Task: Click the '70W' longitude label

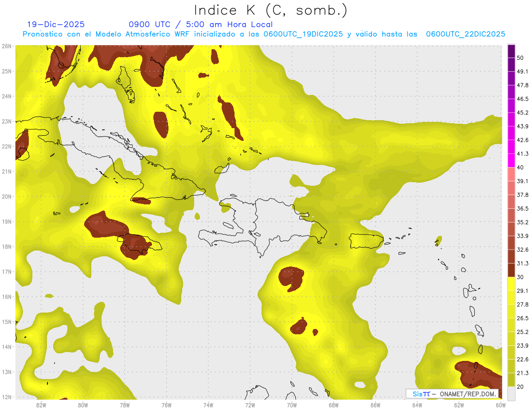Action: (292, 405)
